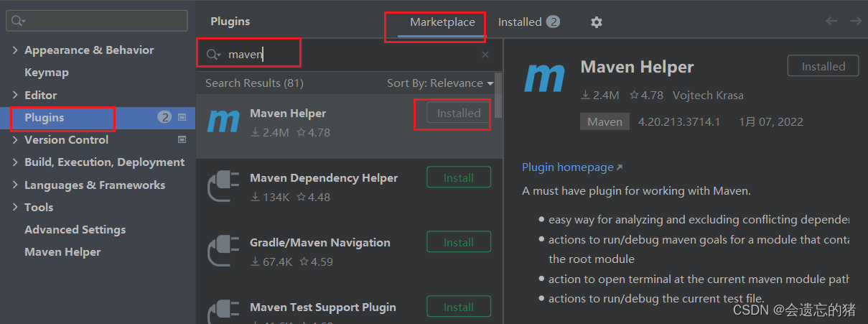868x324 pixels.
Task: Install Maven Test Support Plugin
Action: (459, 307)
